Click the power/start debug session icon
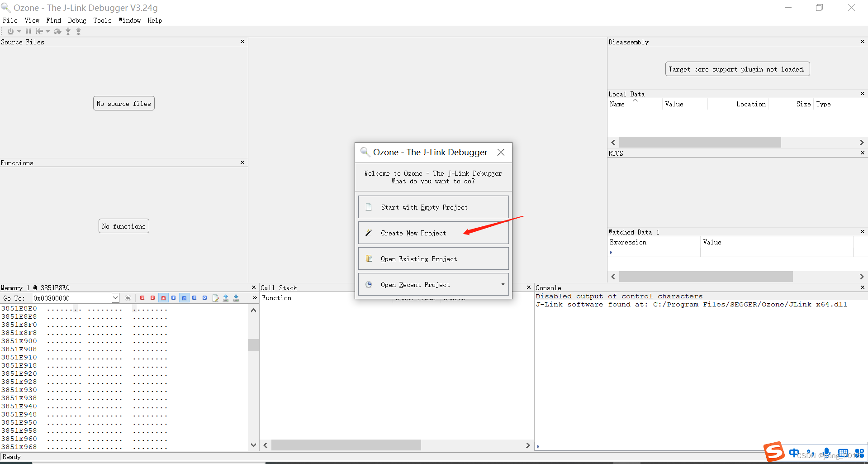The image size is (868, 464). click(10, 31)
